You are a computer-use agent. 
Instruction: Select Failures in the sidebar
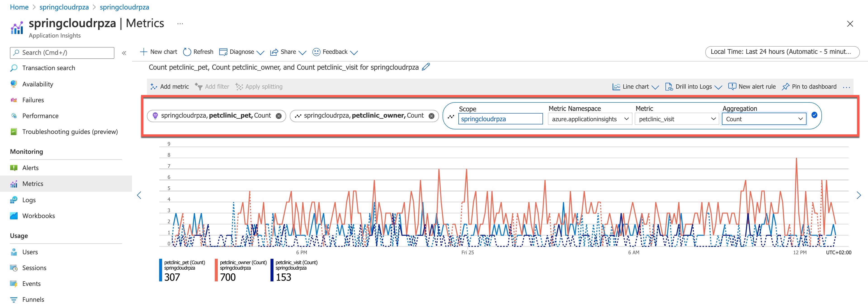pos(33,100)
